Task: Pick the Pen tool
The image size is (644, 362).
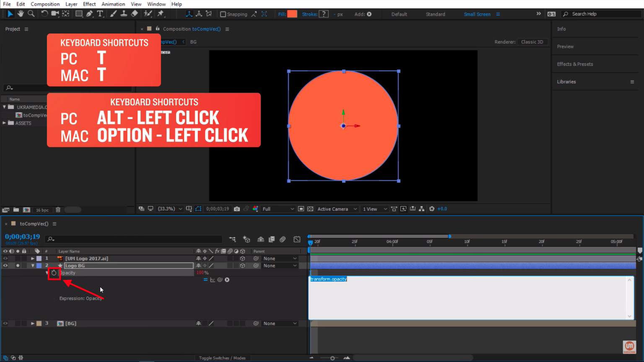Action: click(x=89, y=14)
